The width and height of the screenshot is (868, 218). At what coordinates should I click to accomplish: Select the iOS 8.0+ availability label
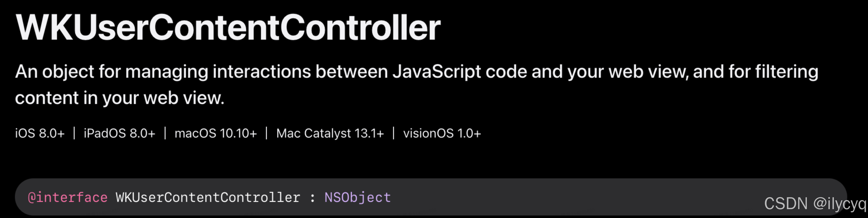40,133
